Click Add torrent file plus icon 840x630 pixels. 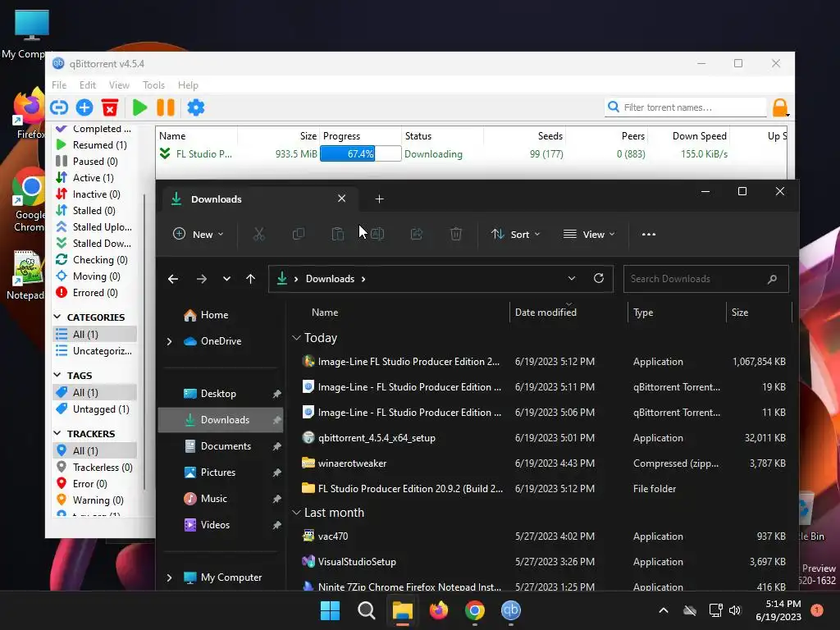tap(84, 107)
